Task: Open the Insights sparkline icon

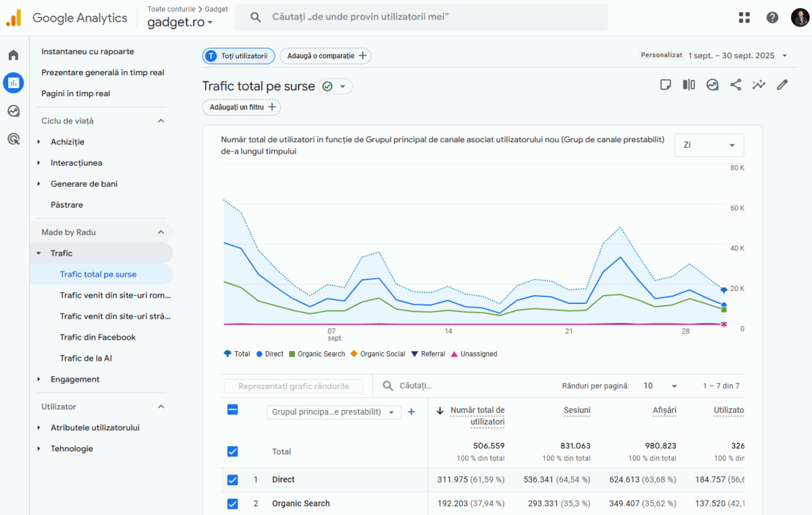Action: tap(759, 85)
